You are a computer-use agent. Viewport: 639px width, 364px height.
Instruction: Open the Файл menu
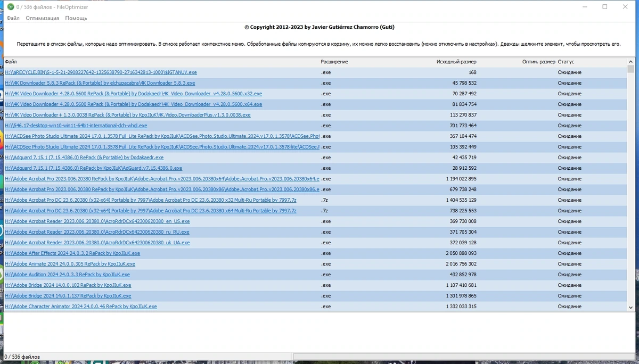[x=13, y=18]
